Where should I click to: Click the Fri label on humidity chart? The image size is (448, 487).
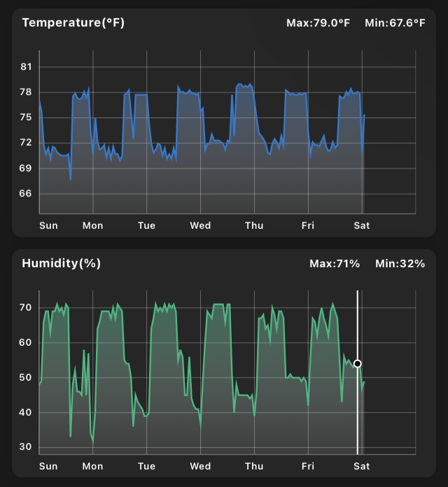308,466
